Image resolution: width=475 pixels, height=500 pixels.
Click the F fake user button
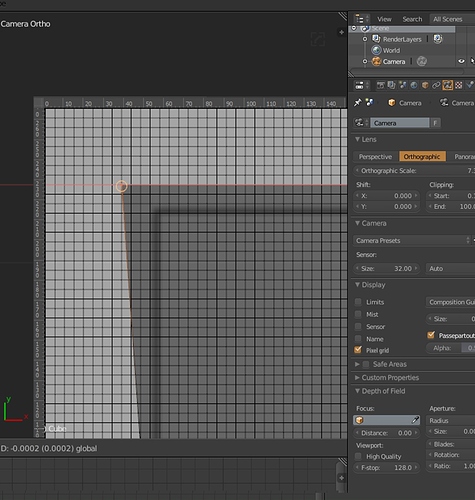pyautogui.click(x=435, y=123)
